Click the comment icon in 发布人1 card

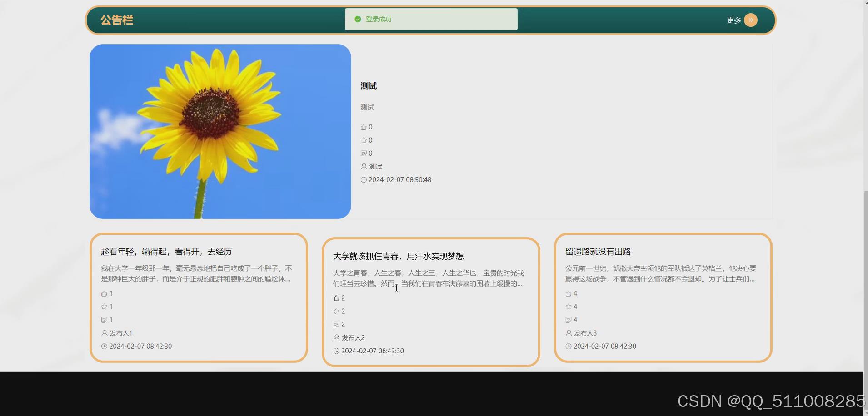pyautogui.click(x=104, y=320)
